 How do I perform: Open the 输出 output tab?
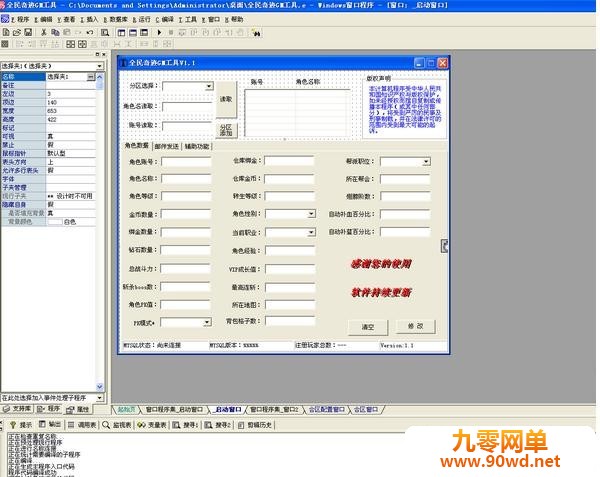pyautogui.click(x=51, y=424)
